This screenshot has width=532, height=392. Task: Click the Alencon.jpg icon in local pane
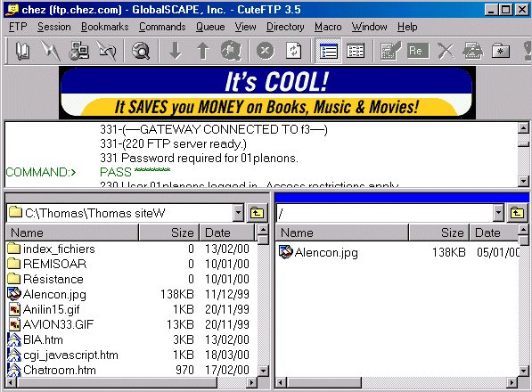point(14,294)
